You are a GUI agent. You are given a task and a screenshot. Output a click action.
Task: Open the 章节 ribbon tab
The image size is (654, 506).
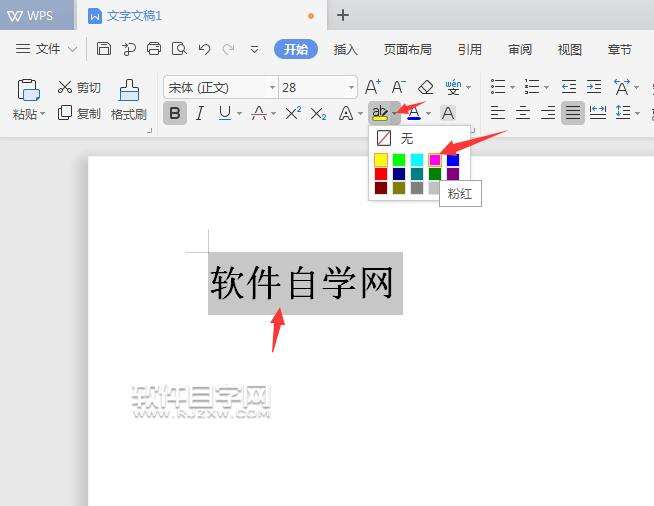(619, 49)
